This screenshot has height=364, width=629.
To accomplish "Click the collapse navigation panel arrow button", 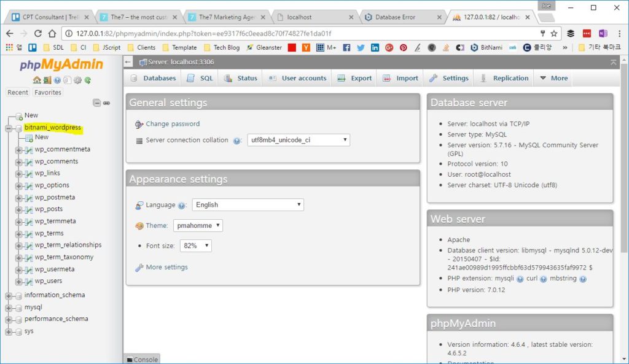I will click(x=128, y=62).
